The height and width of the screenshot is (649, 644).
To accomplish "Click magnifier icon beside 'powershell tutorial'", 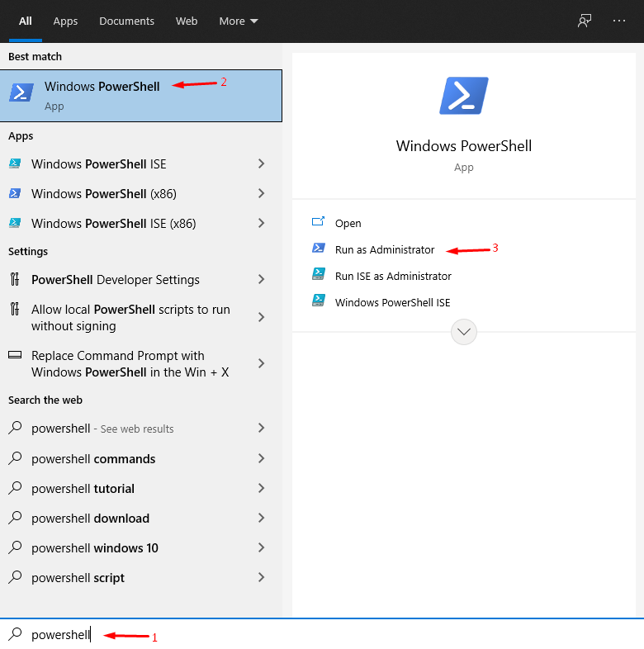I will click(15, 488).
